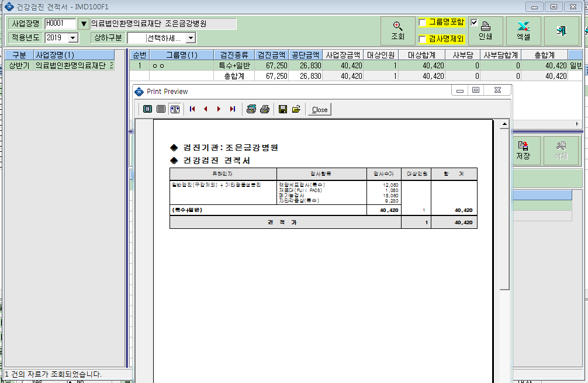Click the printer icon in preview toolbar

(265, 109)
